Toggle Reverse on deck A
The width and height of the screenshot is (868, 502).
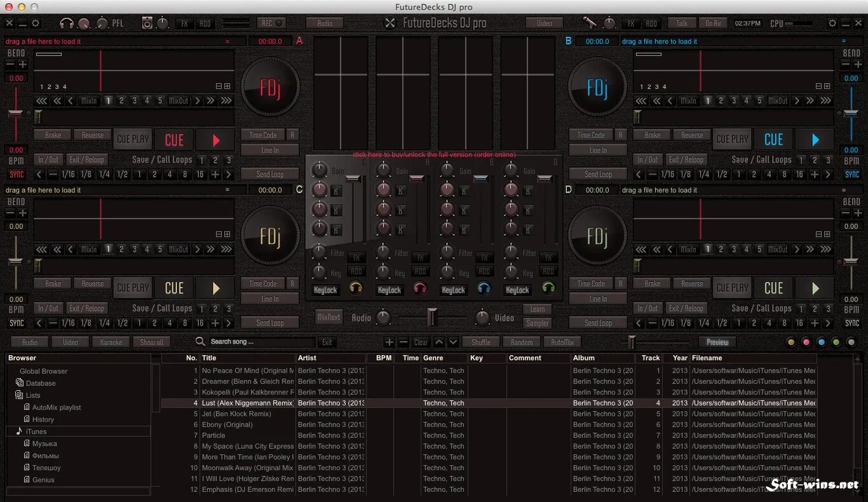[x=92, y=135]
